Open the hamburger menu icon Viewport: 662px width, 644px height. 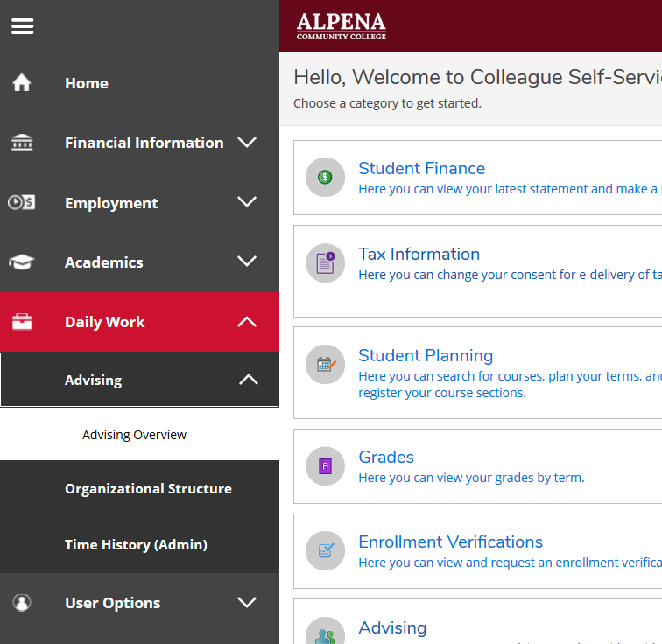pos(23,26)
